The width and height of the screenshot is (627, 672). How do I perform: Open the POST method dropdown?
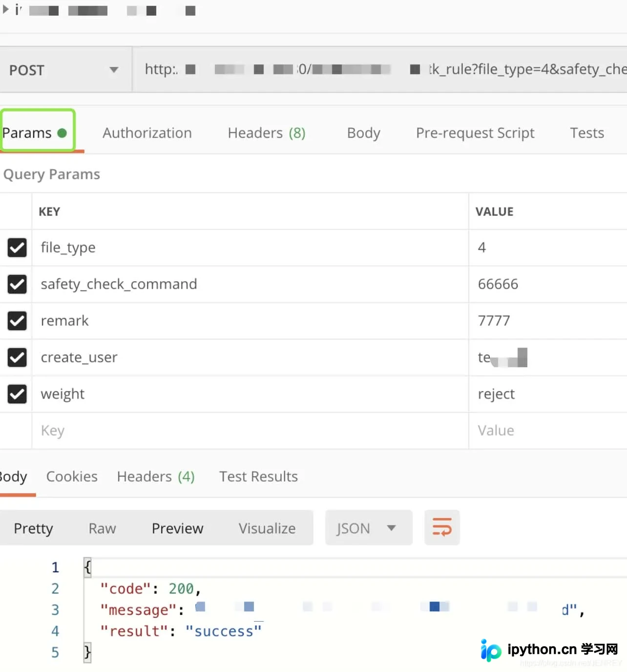click(65, 70)
